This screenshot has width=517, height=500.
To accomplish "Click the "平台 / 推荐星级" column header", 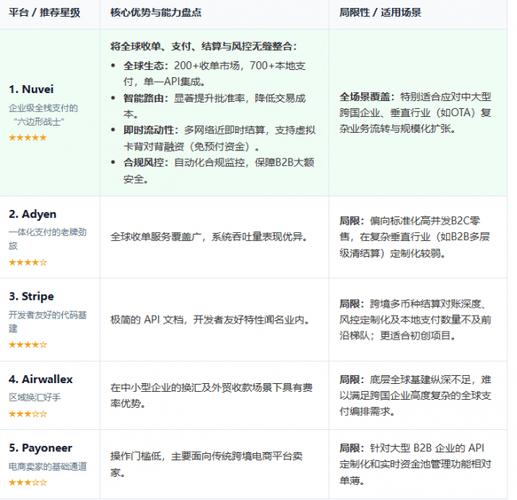I will point(44,13).
